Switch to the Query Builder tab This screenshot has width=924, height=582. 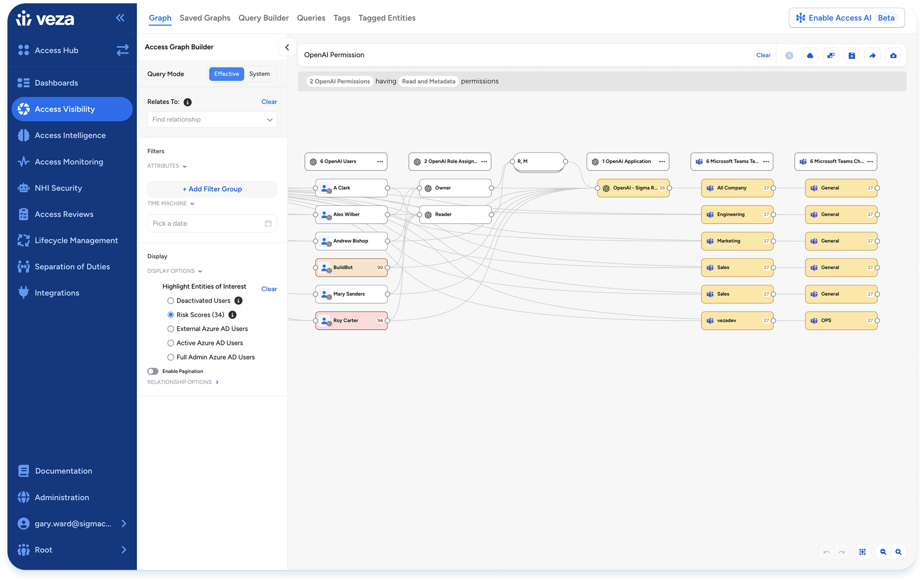[263, 18]
